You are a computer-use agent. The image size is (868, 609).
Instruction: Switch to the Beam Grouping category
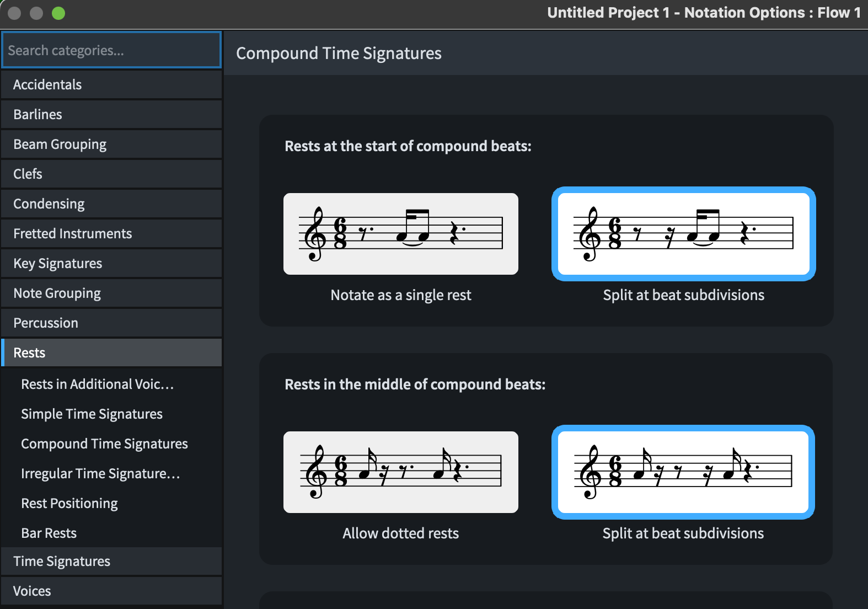pyautogui.click(x=111, y=144)
